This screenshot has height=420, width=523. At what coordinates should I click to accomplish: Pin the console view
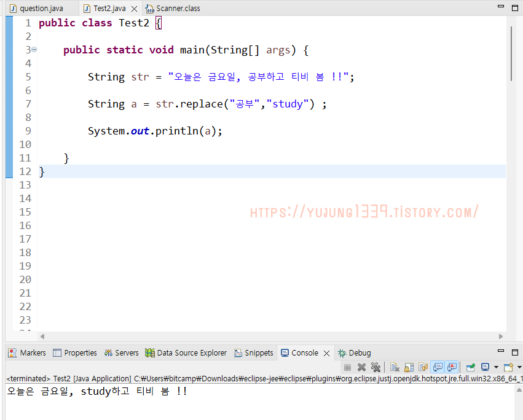pyautogui.click(x=471, y=367)
